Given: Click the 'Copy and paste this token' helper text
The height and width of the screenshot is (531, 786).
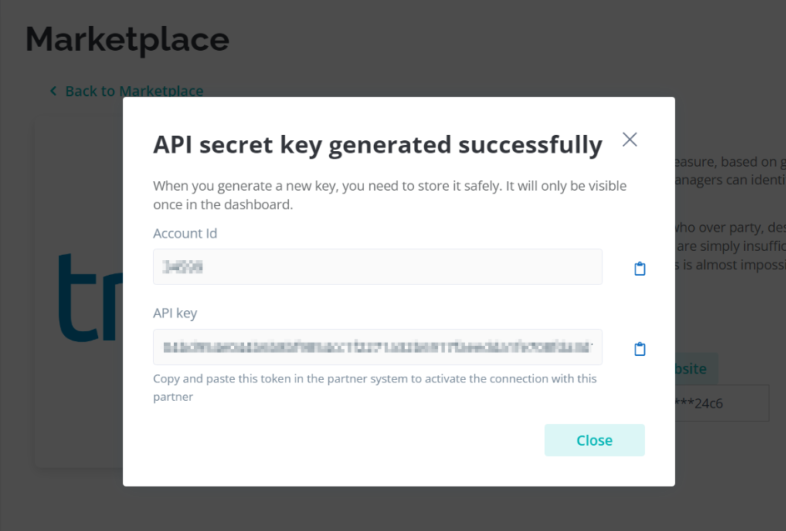Looking at the screenshot, I should [x=375, y=388].
